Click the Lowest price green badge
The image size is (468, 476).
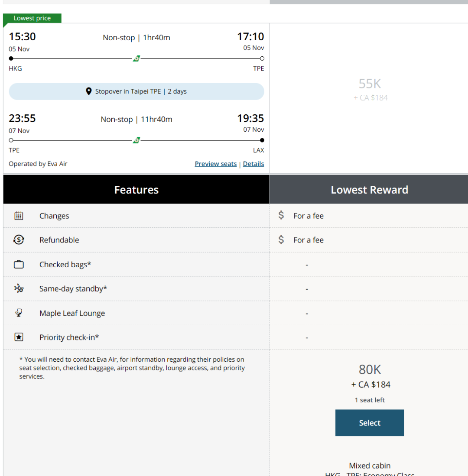[x=32, y=18]
